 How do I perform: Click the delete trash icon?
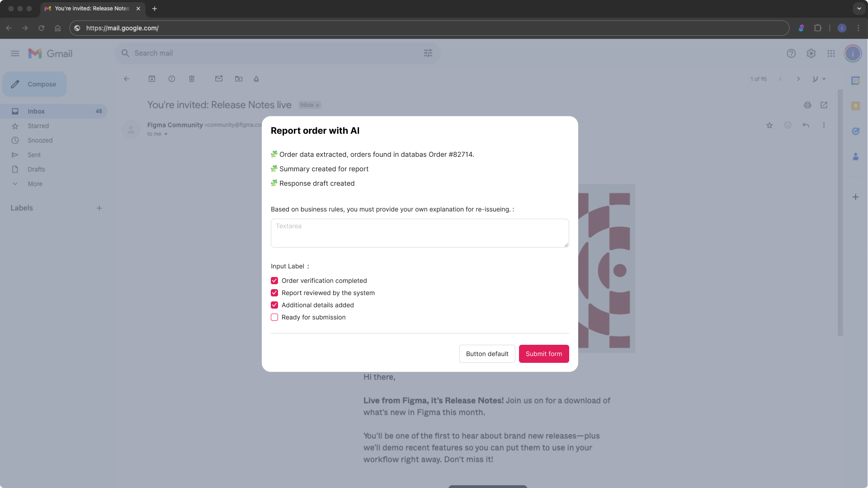point(192,79)
